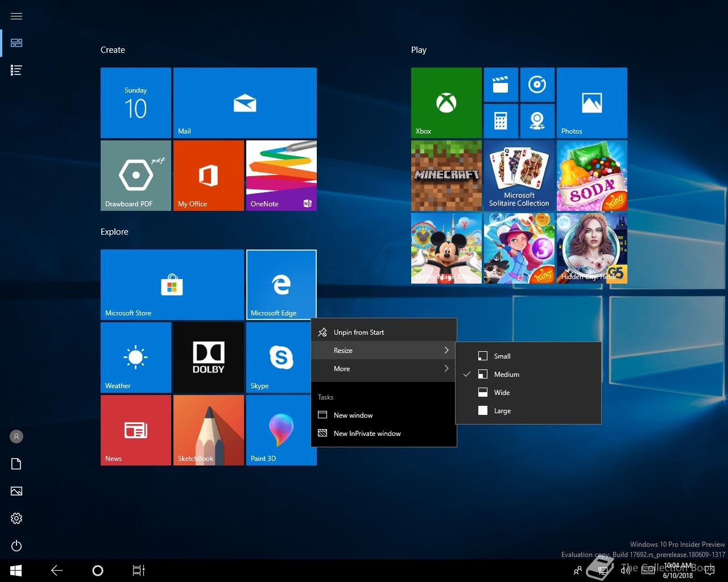728x582 pixels.
Task: Select New window task
Action: (x=384, y=415)
